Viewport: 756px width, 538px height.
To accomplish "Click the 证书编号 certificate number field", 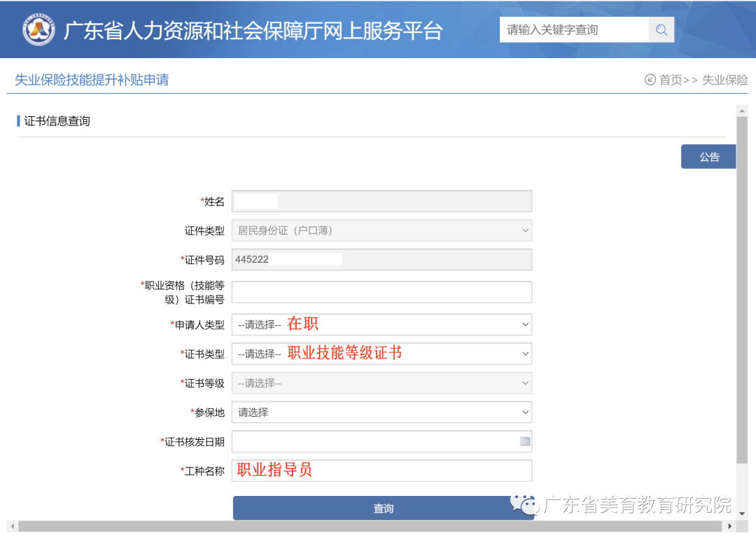I will point(381,292).
